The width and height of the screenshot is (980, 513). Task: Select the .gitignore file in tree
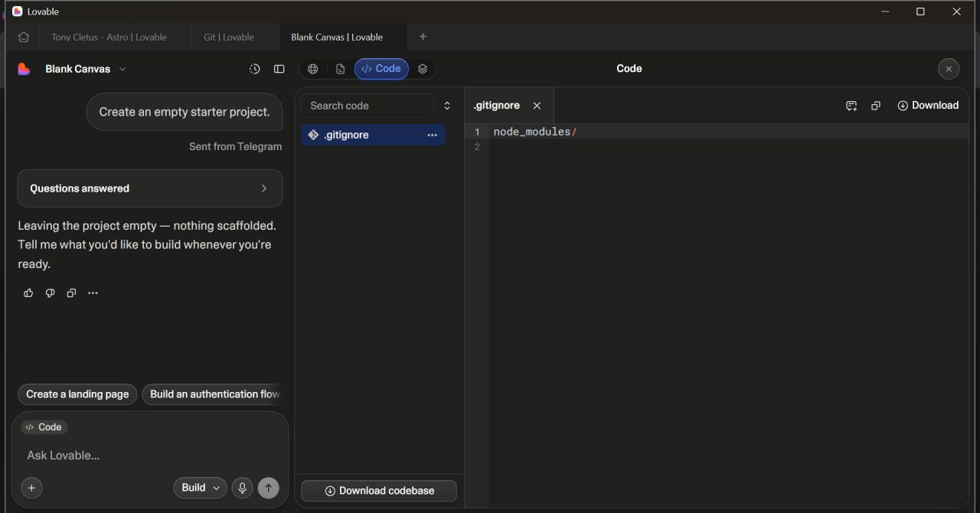click(373, 135)
